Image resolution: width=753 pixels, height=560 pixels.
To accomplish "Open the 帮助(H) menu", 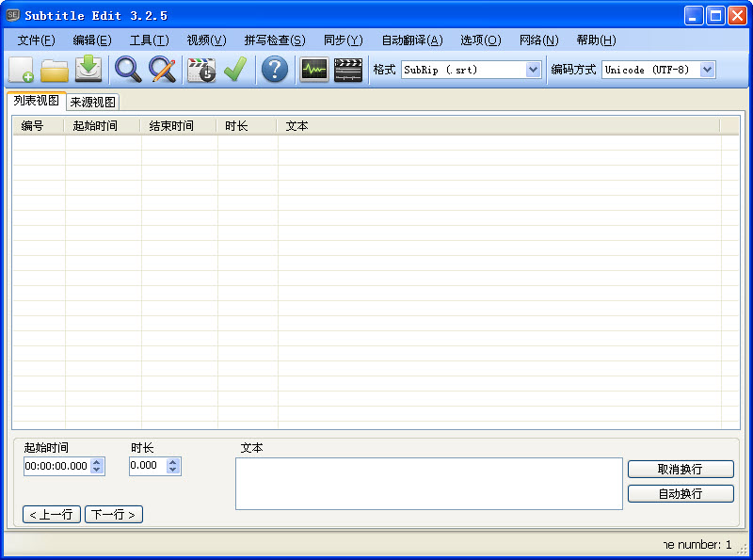I will coord(596,40).
